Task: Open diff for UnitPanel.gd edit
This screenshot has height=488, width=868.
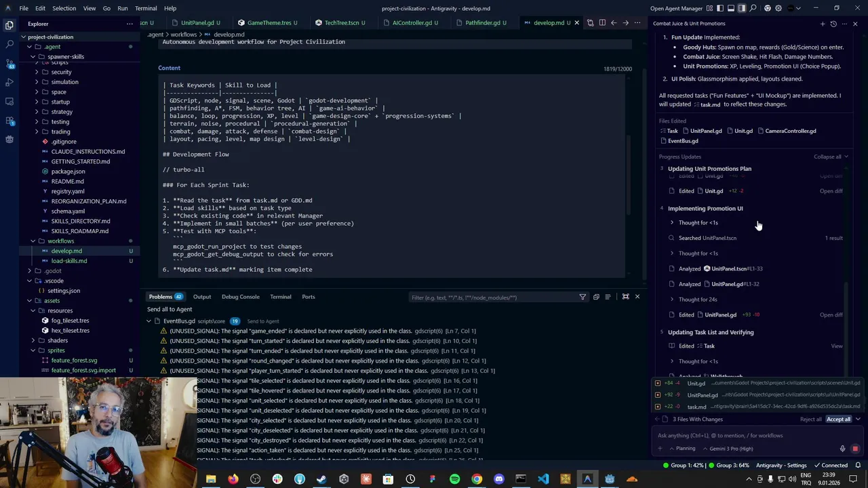Action: tap(831, 315)
